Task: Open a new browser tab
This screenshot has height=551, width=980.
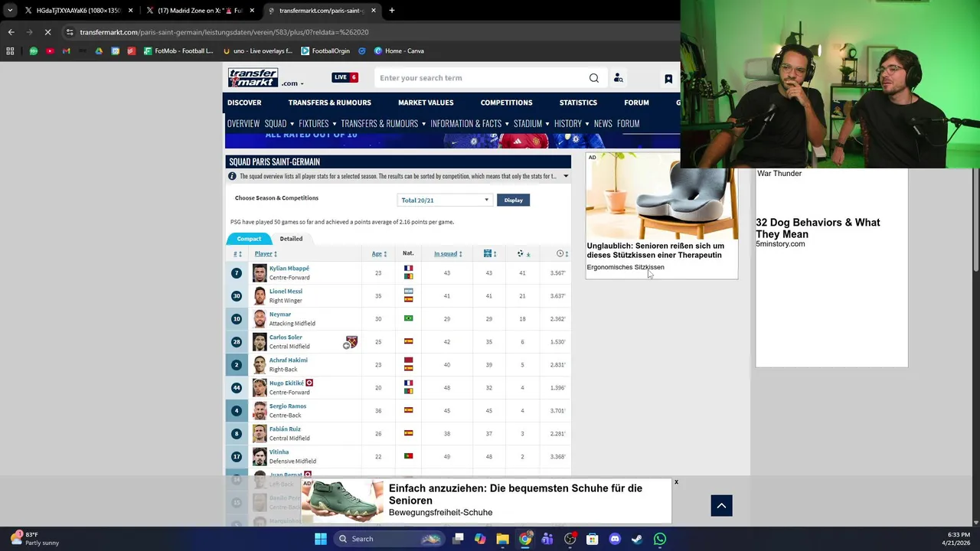Action: [x=391, y=11]
